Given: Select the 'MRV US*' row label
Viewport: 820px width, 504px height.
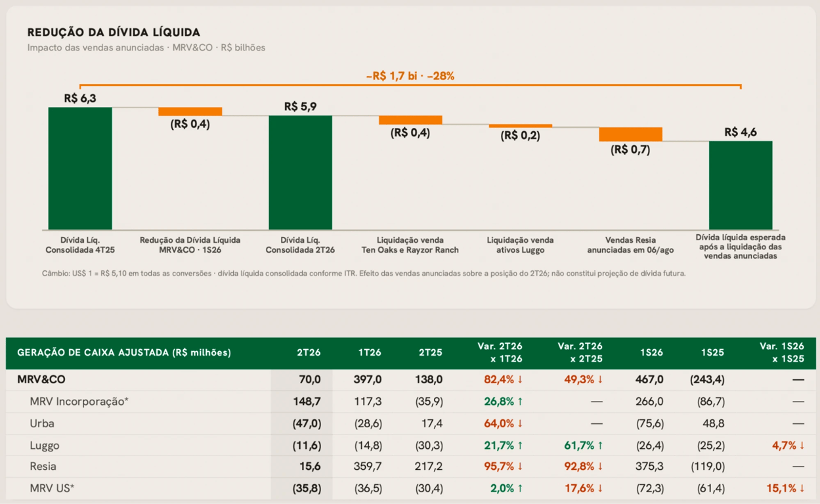Looking at the screenshot, I should [x=52, y=488].
